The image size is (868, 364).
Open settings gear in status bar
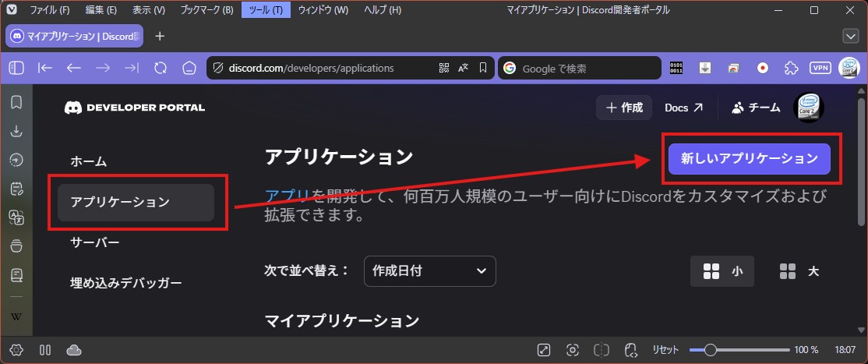pyautogui.click(x=16, y=350)
